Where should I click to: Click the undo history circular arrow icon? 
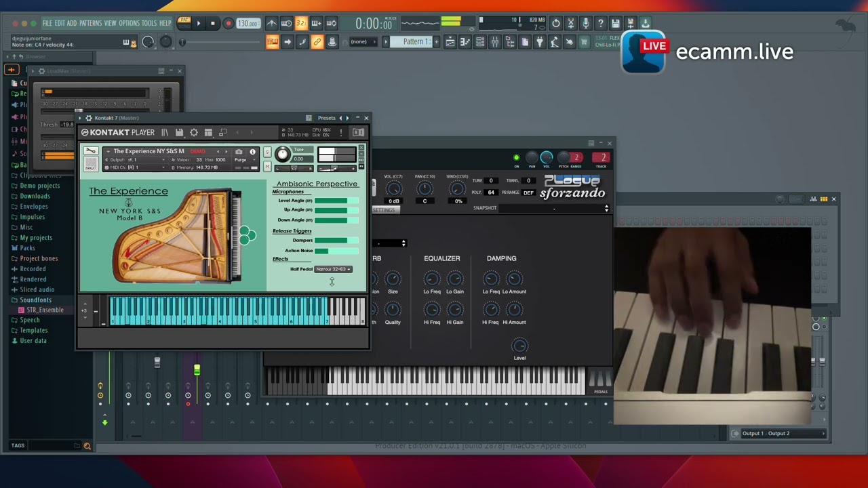tap(556, 23)
